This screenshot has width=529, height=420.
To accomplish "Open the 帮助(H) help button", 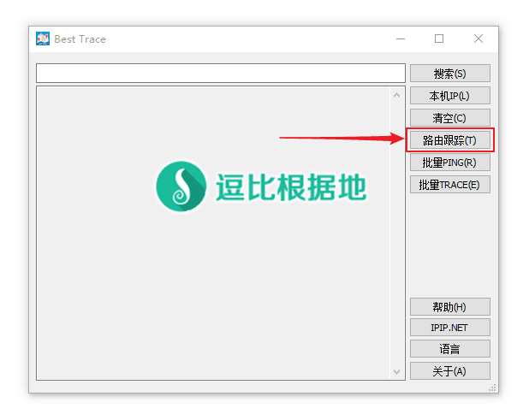I will pyautogui.click(x=449, y=307).
